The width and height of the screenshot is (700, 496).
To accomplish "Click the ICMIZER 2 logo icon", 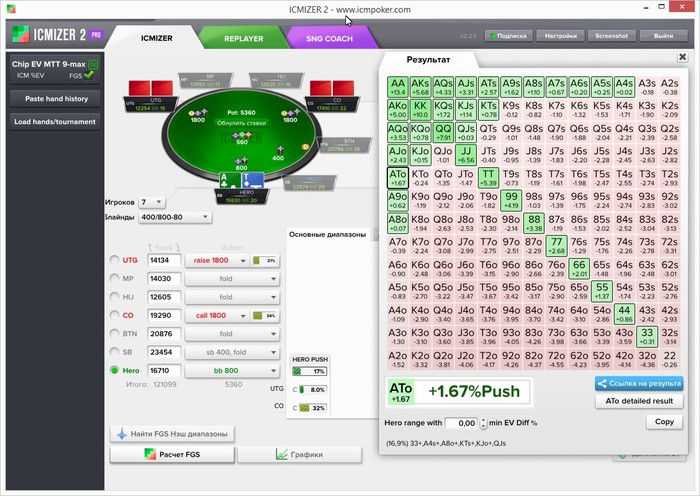I will (x=20, y=34).
